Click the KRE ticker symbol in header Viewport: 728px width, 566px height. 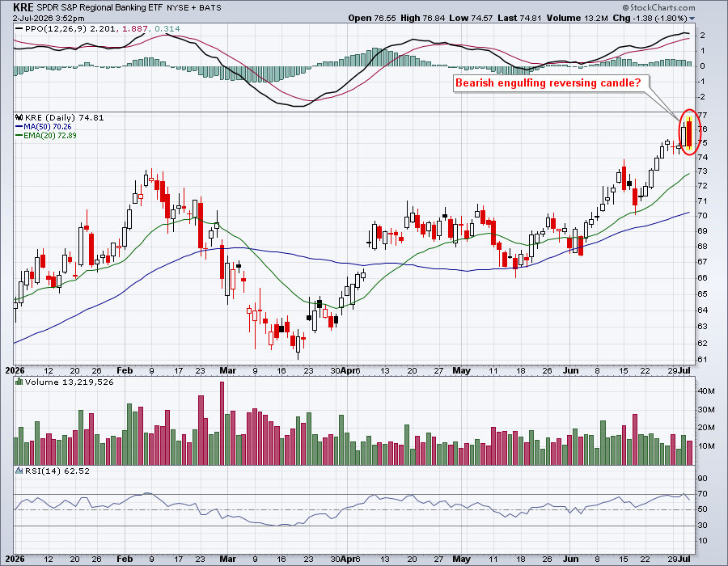tap(23, 7)
